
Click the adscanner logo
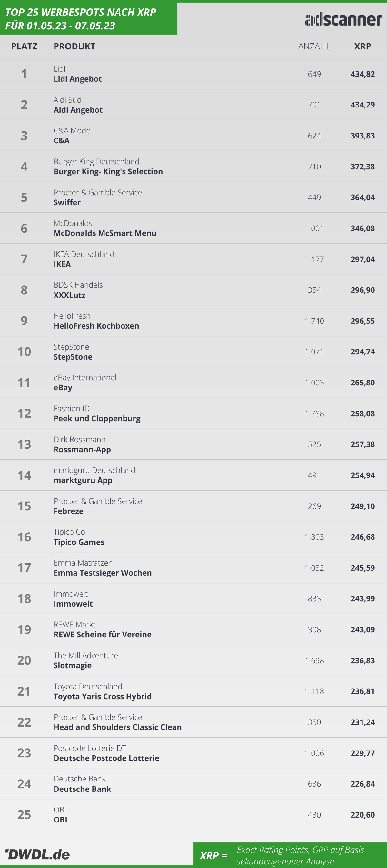tap(343, 19)
